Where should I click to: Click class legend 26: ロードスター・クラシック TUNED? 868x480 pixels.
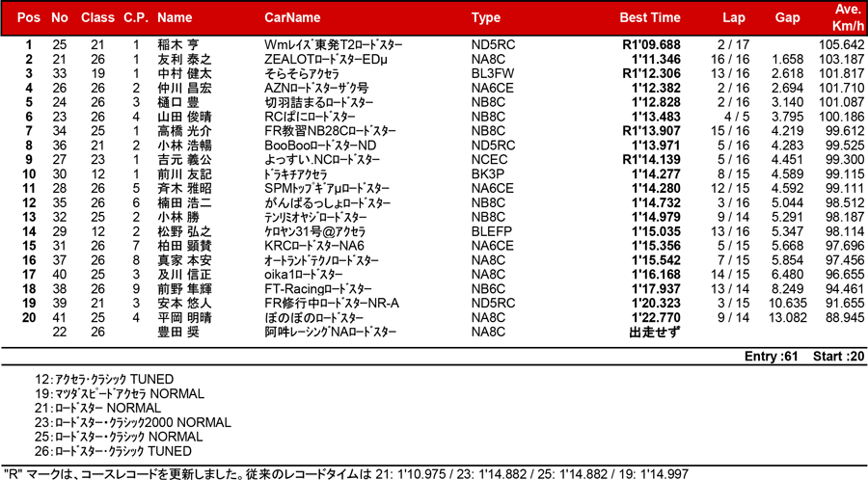coord(113,451)
